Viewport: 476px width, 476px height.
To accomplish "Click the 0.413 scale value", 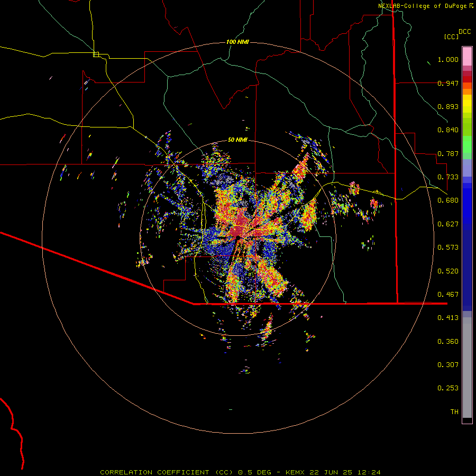I will (448, 318).
